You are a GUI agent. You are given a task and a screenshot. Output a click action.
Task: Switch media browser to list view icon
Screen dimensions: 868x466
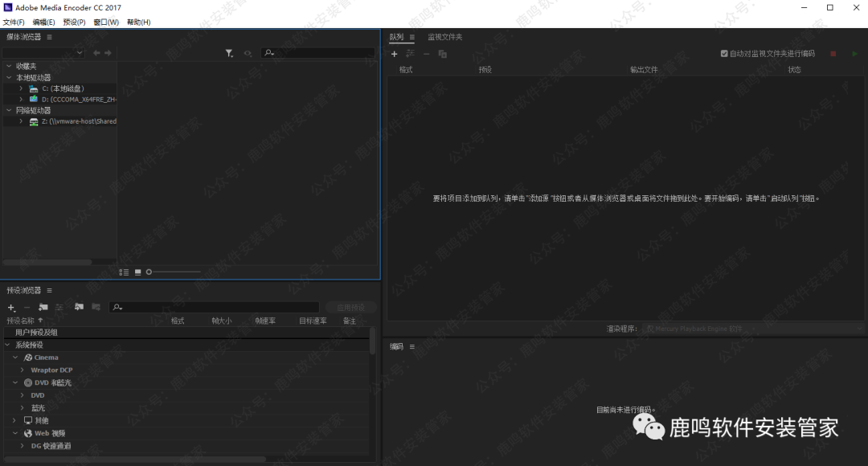(124, 272)
